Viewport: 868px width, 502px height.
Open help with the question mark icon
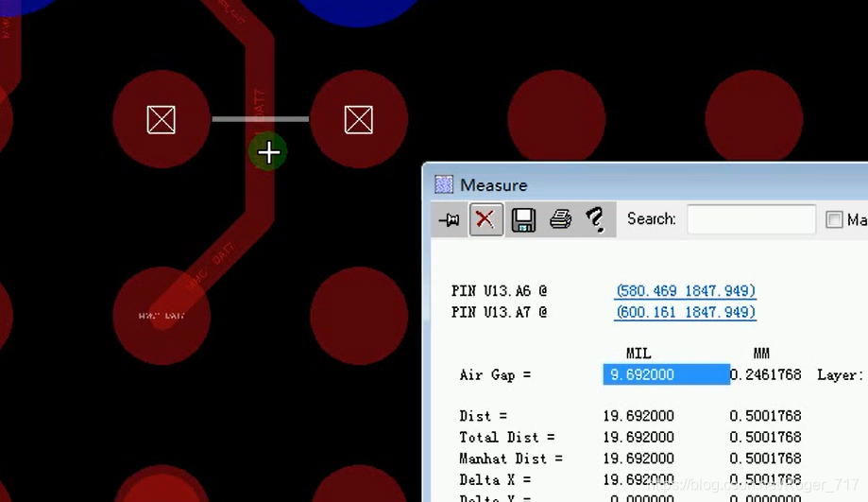pos(595,219)
